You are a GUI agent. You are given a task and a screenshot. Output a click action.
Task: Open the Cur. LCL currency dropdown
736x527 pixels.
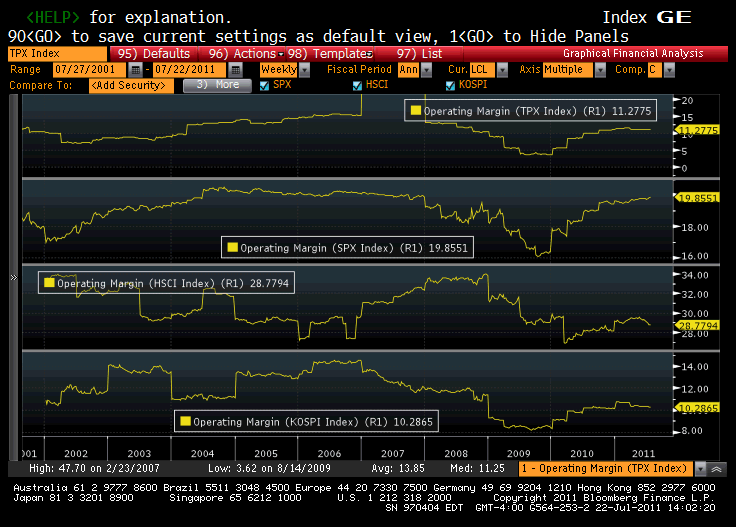[x=502, y=70]
